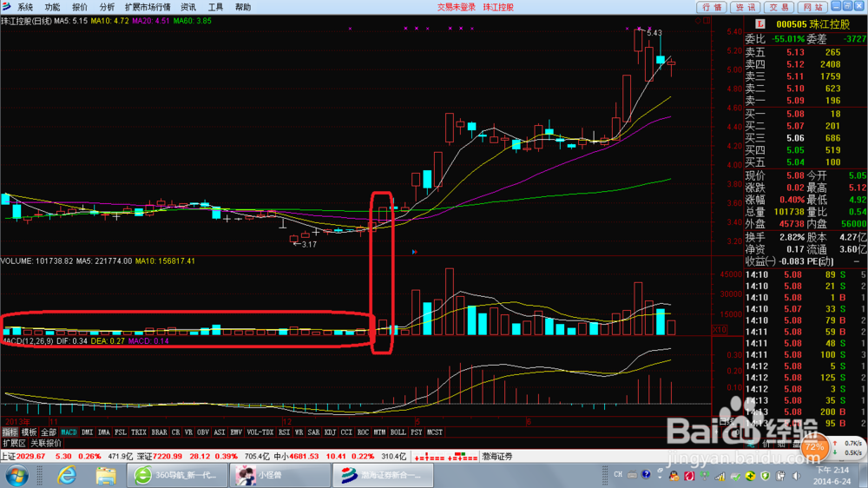This screenshot has width=868, height=488.
Task: Click the 上证 index value 2029.67
Action: click(30, 457)
